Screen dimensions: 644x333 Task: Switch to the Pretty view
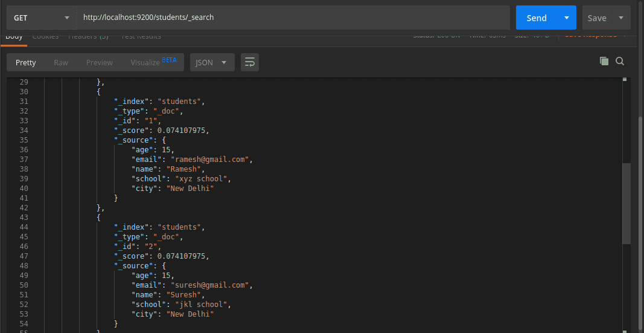pos(26,62)
